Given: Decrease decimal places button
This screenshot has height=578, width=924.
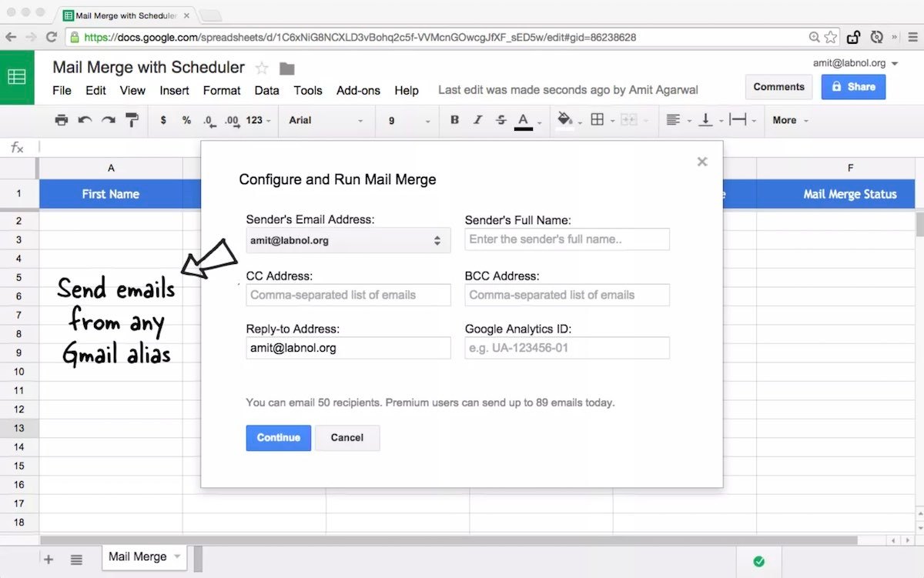Looking at the screenshot, I should click(209, 120).
